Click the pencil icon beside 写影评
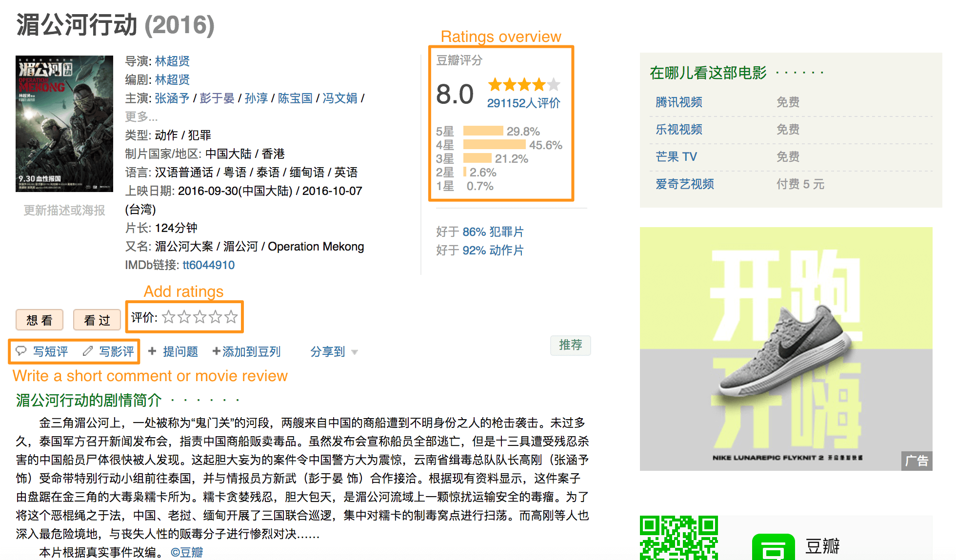 [88, 351]
